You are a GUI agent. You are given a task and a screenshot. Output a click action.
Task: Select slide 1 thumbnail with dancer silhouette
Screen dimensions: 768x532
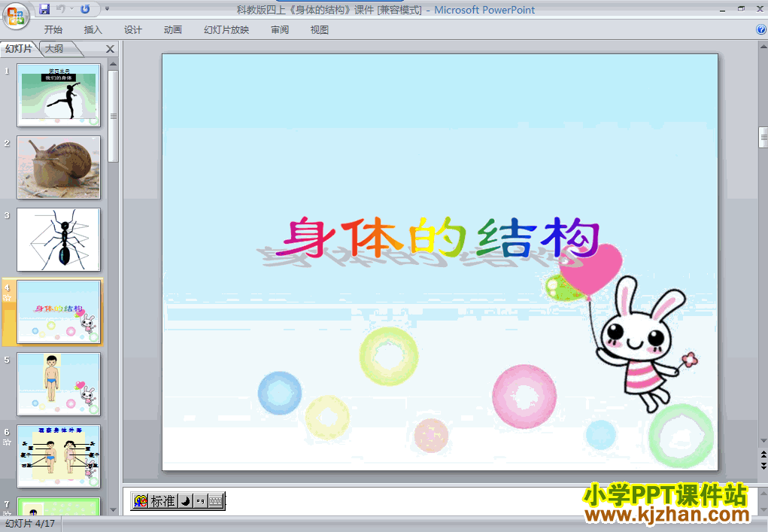click(59, 95)
